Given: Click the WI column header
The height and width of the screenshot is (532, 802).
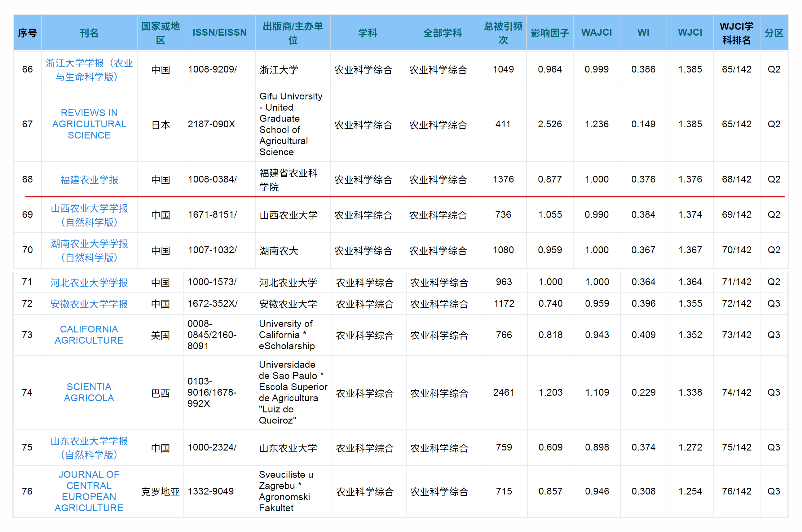Looking at the screenshot, I should coord(643,33).
